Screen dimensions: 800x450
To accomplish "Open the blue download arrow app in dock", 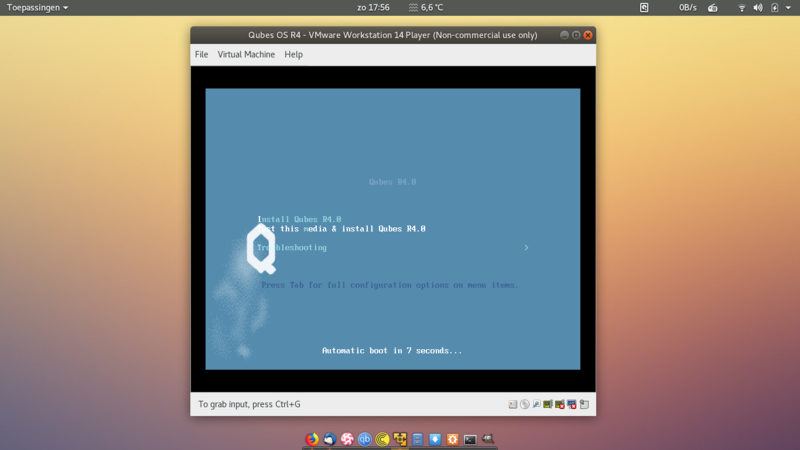I will (x=435, y=439).
